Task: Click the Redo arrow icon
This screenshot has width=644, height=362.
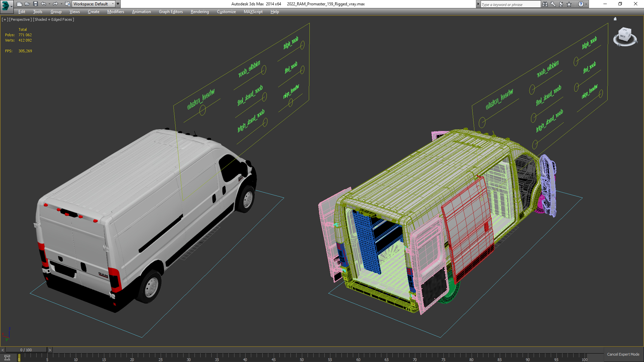Action: coord(55,4)
